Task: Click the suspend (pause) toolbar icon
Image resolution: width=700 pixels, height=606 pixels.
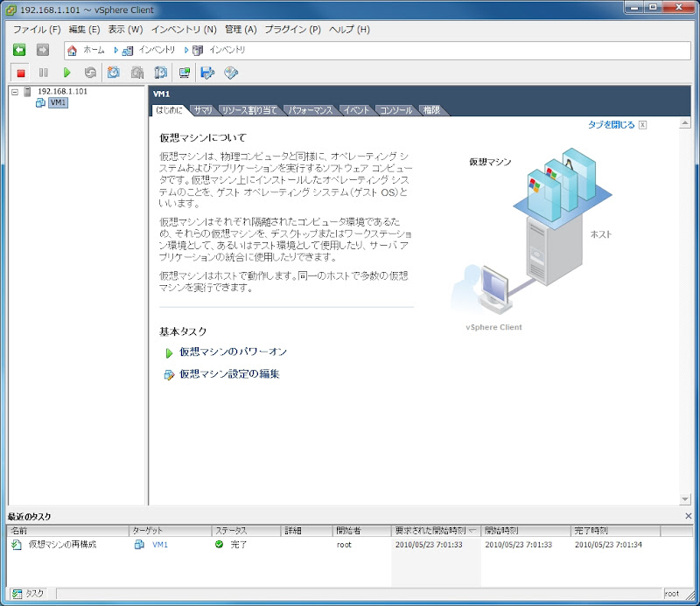Action: click(43, 73)
